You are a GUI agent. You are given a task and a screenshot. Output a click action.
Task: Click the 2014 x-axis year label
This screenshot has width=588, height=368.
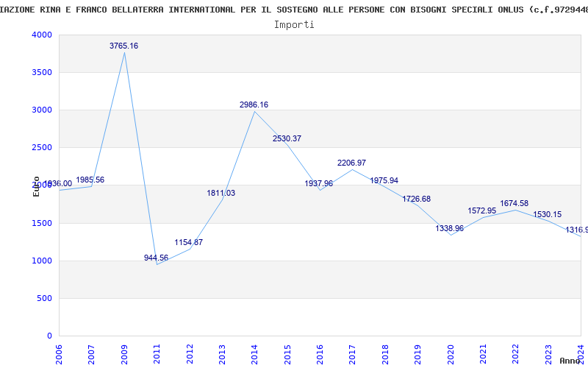pos(254,354)
